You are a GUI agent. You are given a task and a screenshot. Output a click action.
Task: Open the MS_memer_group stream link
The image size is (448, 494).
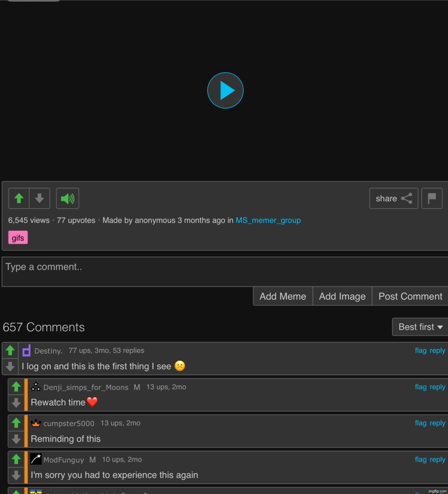tap(268, 220)
